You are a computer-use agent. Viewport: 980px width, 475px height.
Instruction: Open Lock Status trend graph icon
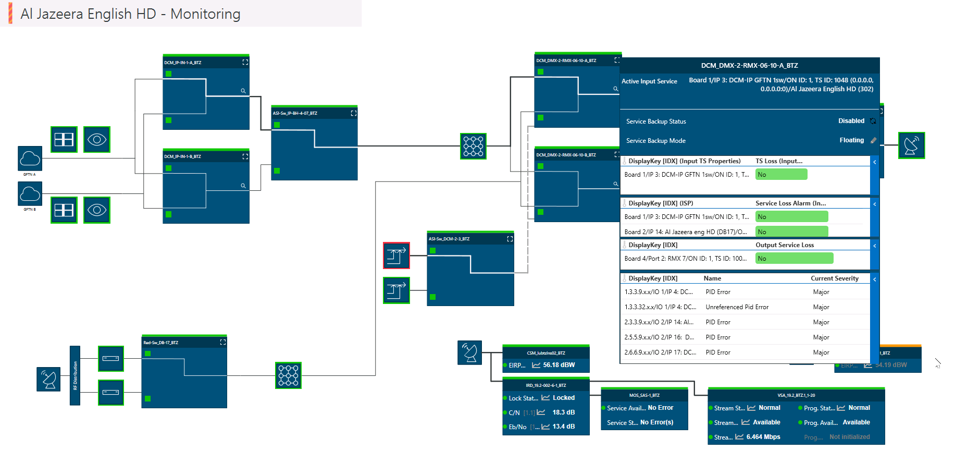tap(545, 398)
